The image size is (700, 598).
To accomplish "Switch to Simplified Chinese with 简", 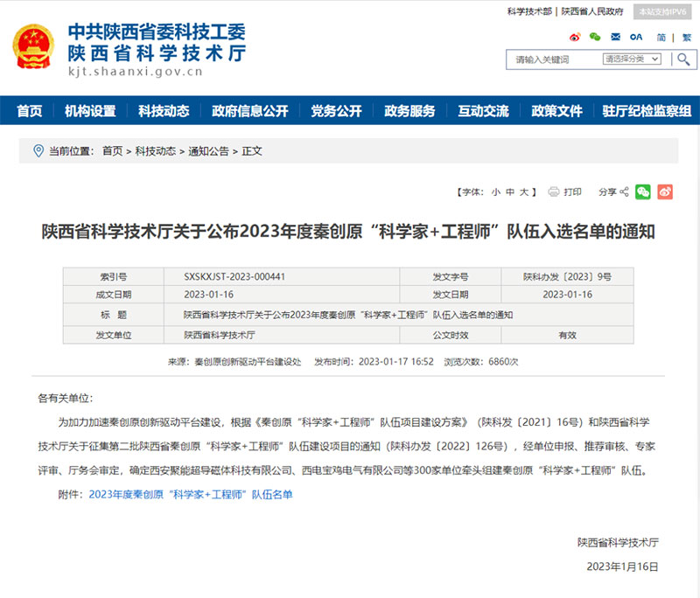I will (x=661, y=37).
